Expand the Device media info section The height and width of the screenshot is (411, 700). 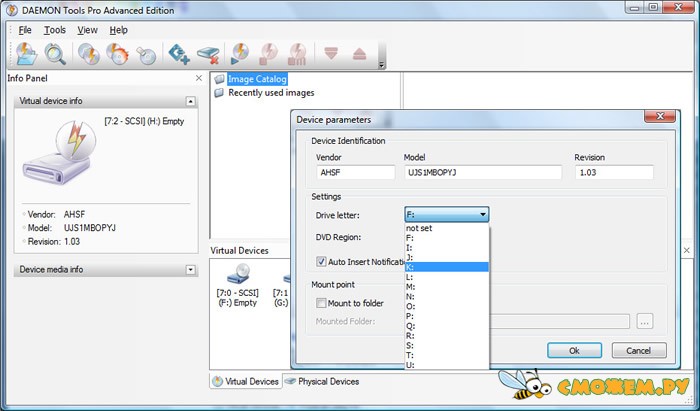click(x=190, y=270)
